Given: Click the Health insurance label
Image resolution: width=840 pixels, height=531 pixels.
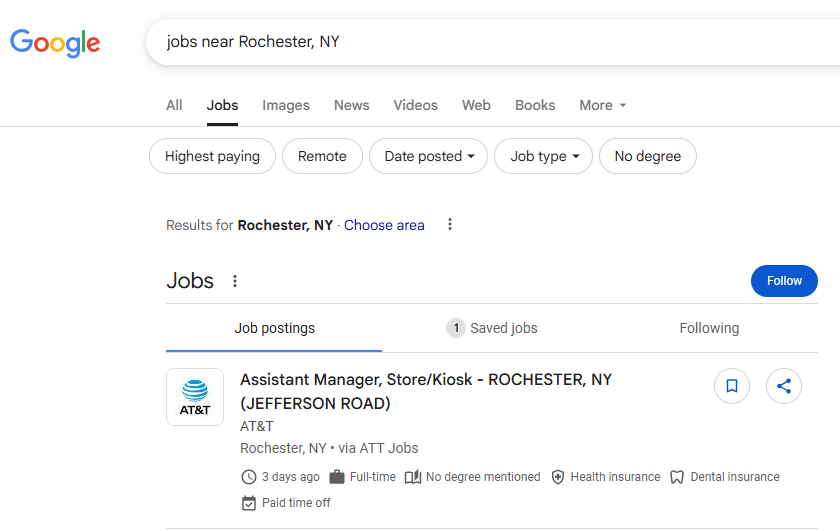Looking at the screenshot, I should (616, 476).
